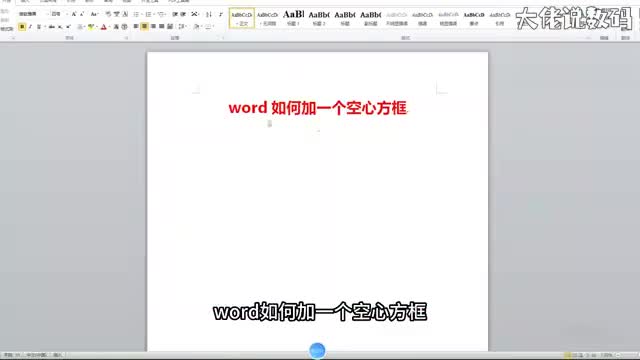The image size is (640, 360).
Task: Click the blue circle at page bottom
Action: click(317, 351)
